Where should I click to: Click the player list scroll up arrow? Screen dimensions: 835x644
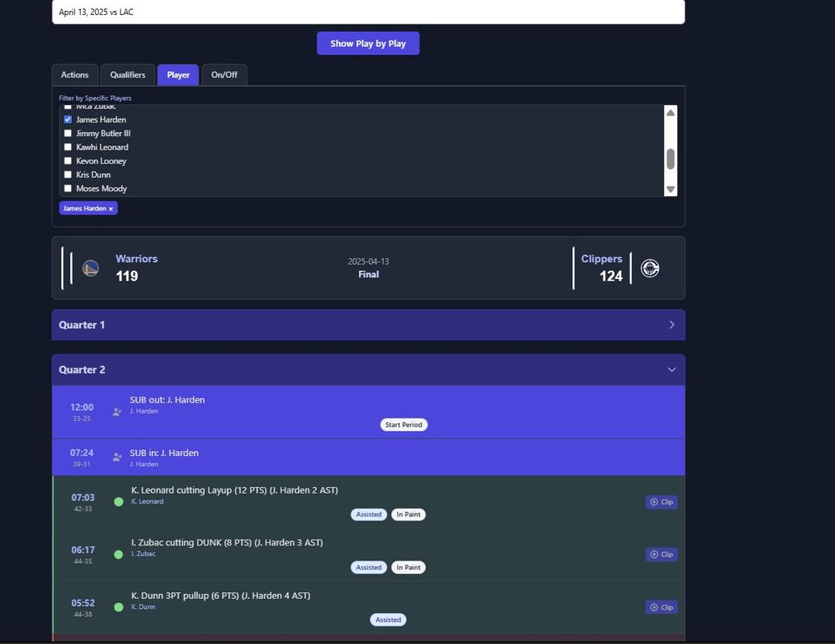coord(671,113)
